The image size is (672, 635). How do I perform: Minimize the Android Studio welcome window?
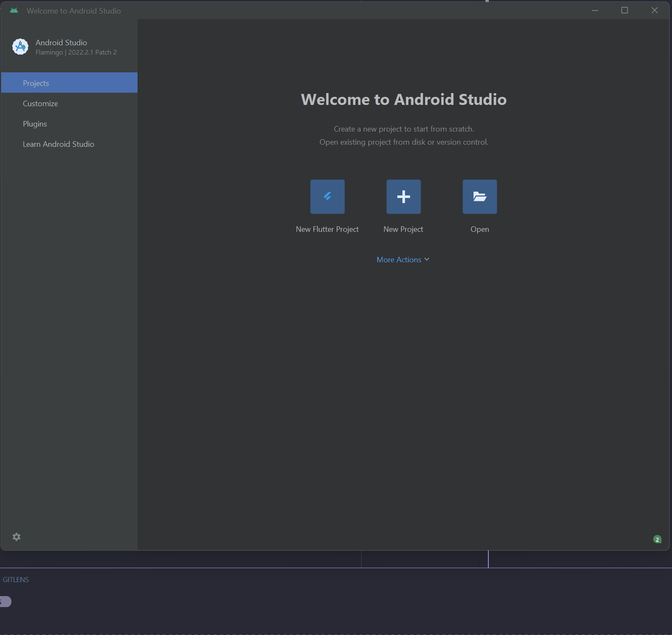(595, 11)
